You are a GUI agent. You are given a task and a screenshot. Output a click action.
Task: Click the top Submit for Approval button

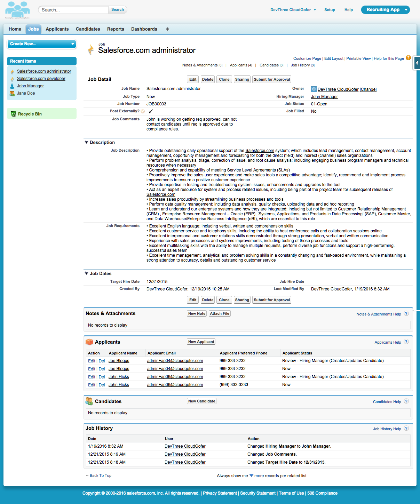271,79
